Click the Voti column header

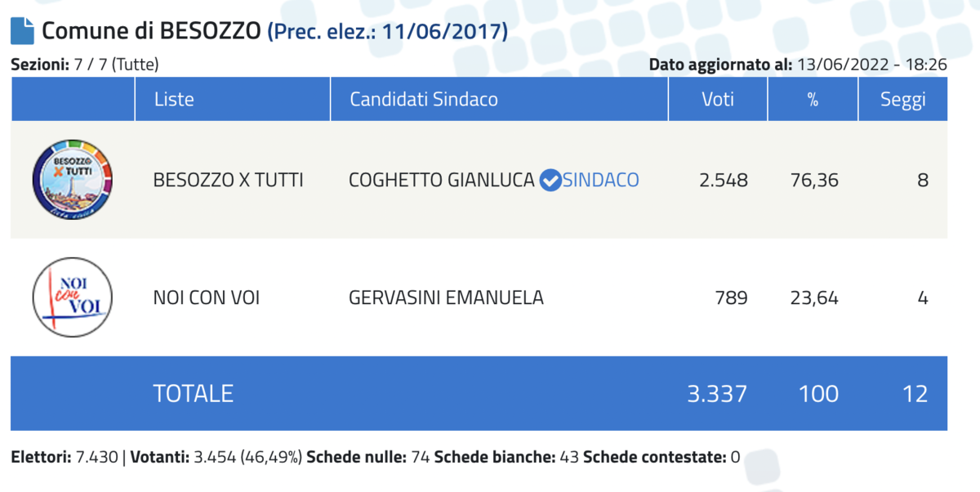click(718, 100)
